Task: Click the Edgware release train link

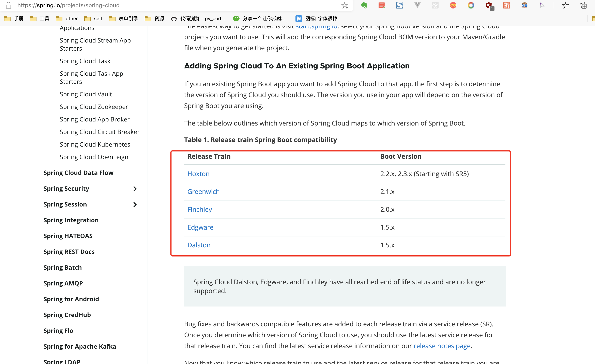Action: pyautogui.click(x=201, y=227)
